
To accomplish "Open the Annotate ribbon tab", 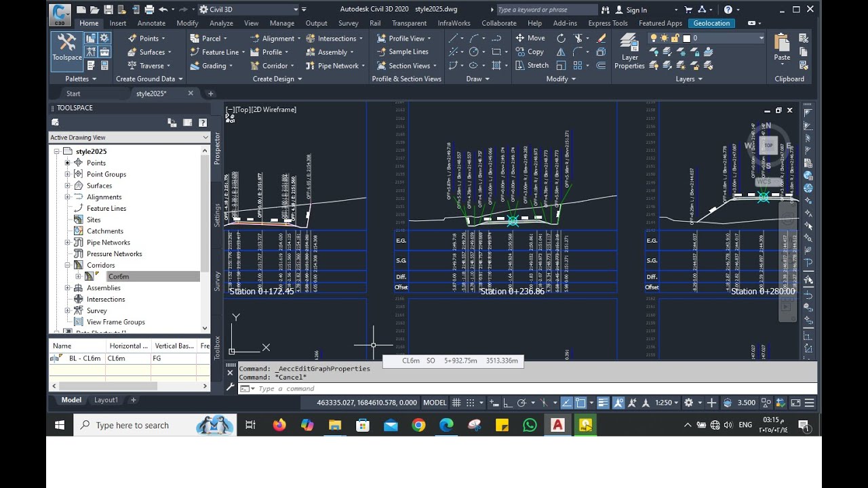I will (x=151, y=23).
